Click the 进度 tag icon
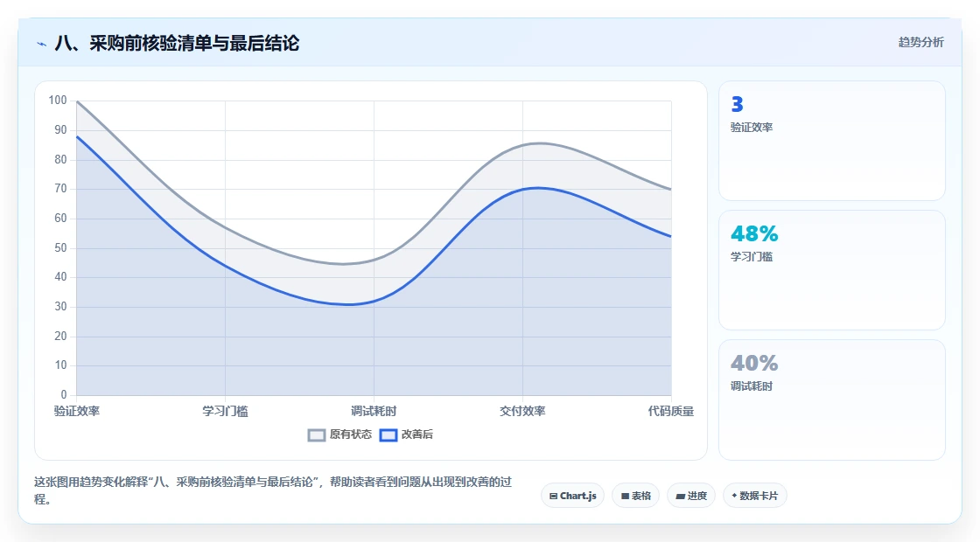Viewport: 980px width, 542px height. (x=681, y=497)
